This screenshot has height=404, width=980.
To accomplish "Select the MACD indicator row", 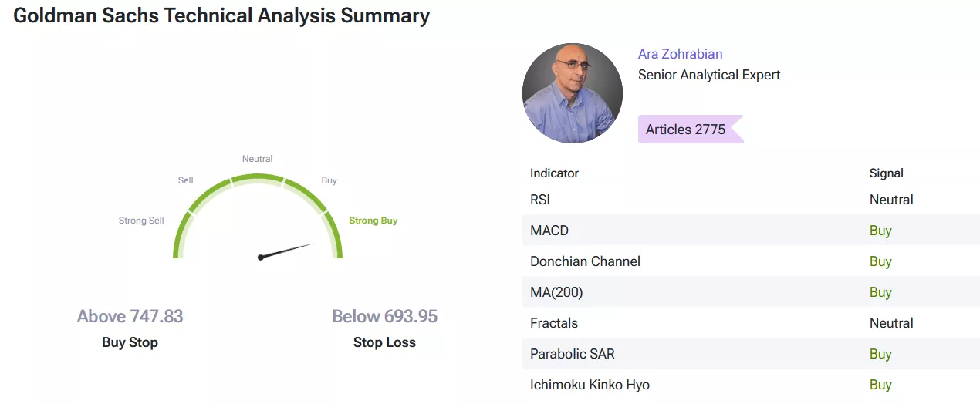I will tap(751, 231).
